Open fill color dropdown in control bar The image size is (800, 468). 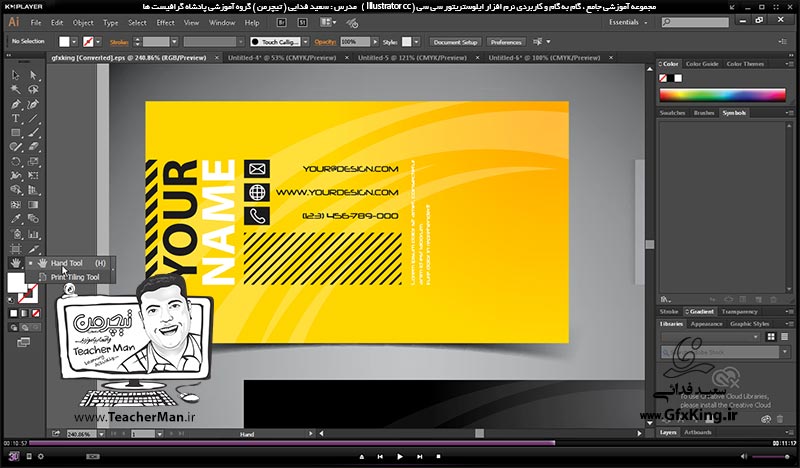click(x=74, y=42)
